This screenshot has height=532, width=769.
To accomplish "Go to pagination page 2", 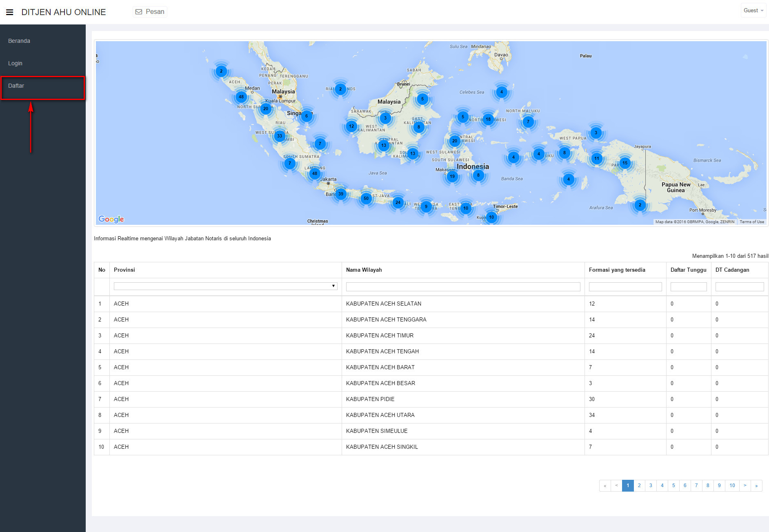I will coord(639,485).
